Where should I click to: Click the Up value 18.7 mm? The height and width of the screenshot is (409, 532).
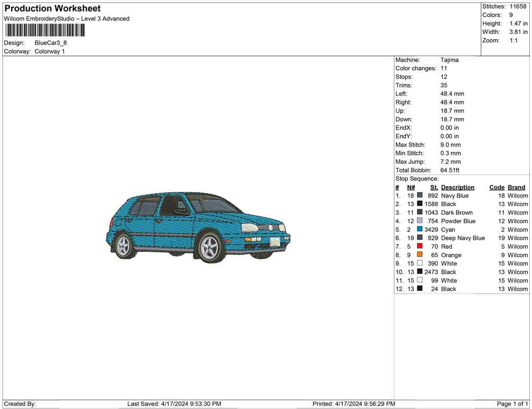[452, 111]
